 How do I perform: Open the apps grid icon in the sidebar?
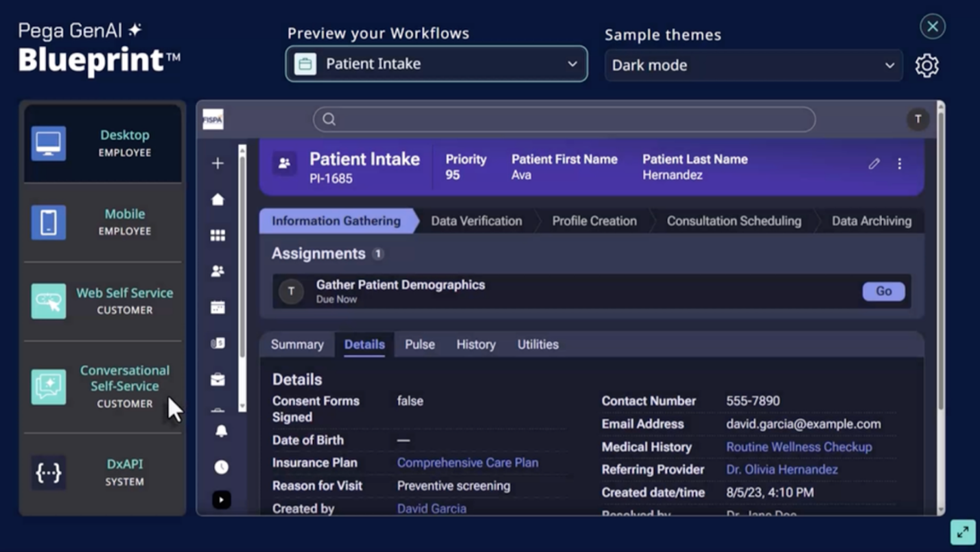click(218, 235)
